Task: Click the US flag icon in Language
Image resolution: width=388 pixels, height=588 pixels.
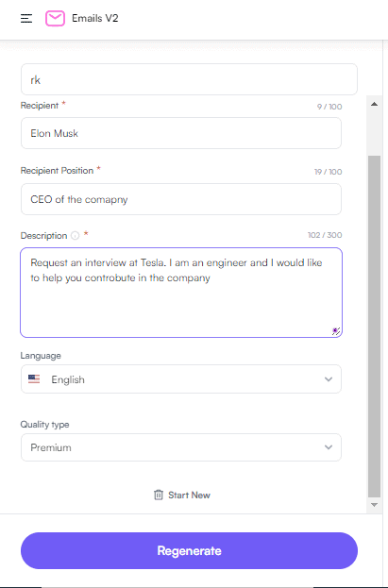Action: point(34,379)
